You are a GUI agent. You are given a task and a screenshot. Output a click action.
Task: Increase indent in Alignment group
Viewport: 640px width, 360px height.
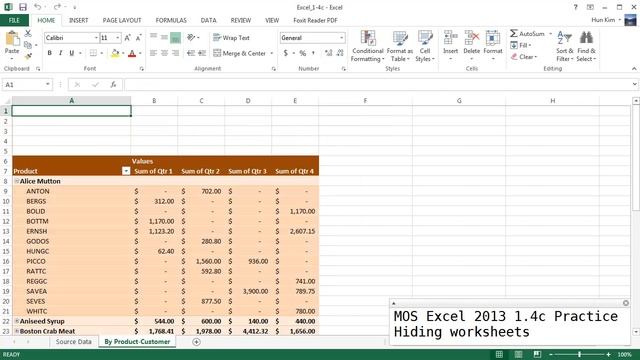tap(202, 53)
